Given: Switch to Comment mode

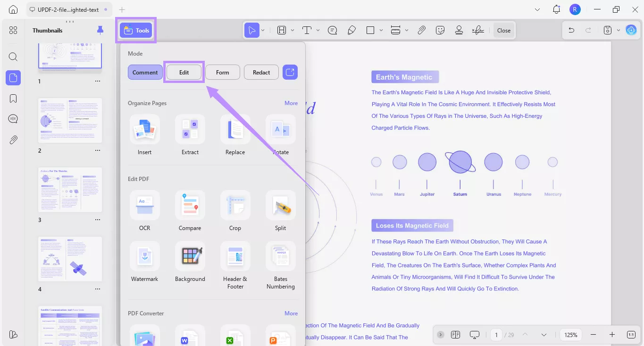Looking at the screenshot, I should 145,72.
